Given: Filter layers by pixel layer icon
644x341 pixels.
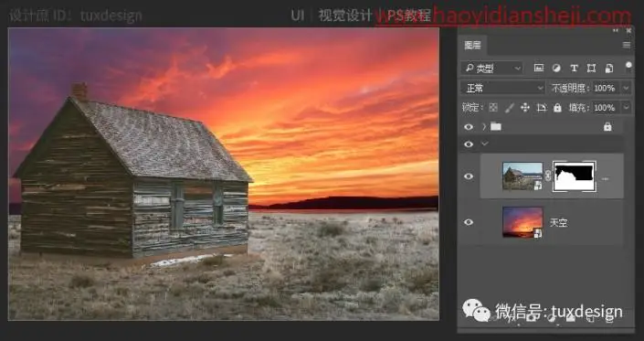Looking at the screenshot, I should 538,69.
